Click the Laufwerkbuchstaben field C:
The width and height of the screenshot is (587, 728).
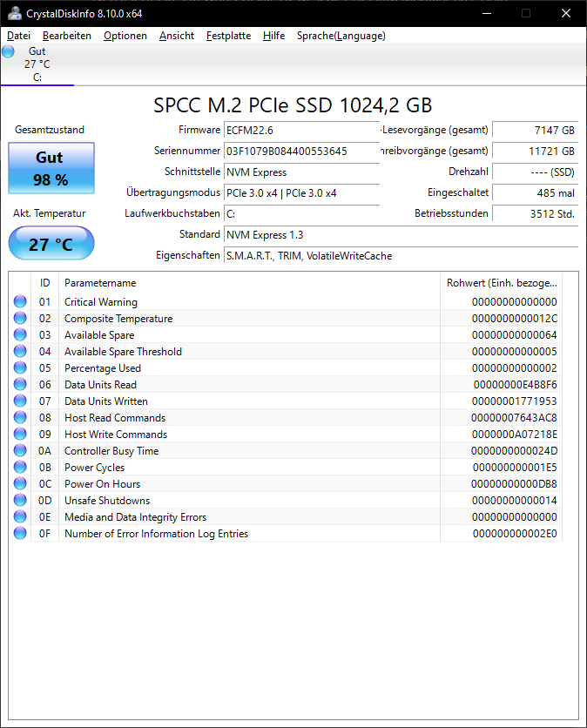pos(302,214)
